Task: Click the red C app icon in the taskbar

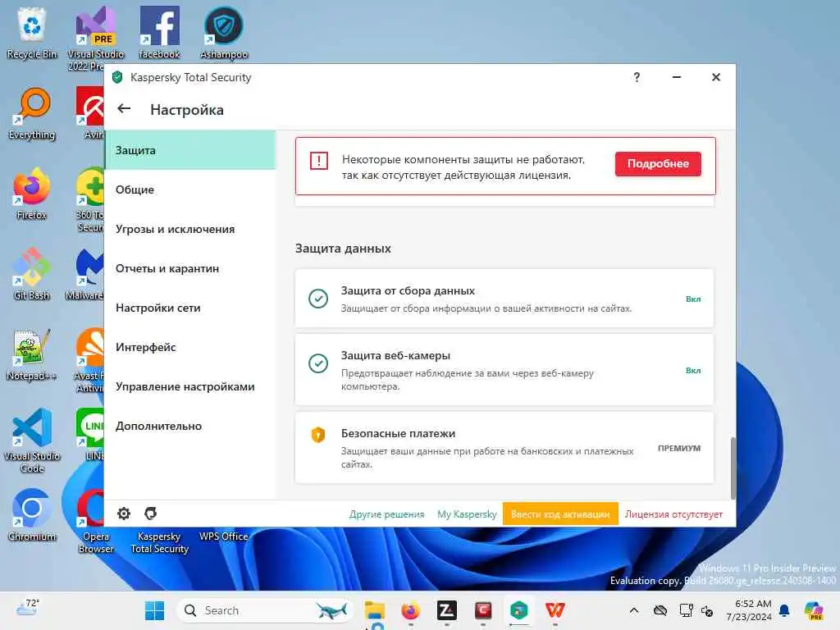Action: pyautogui.click(x=482, y=610)
